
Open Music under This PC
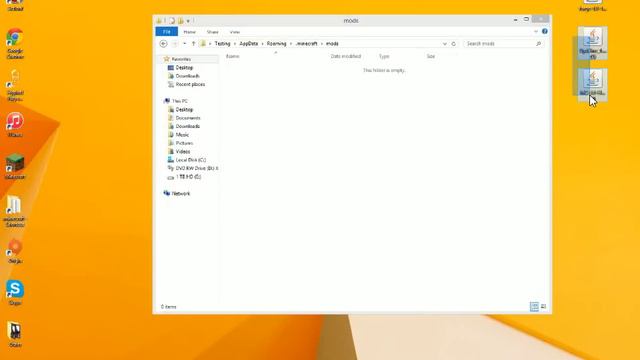[x=182, y=135]
